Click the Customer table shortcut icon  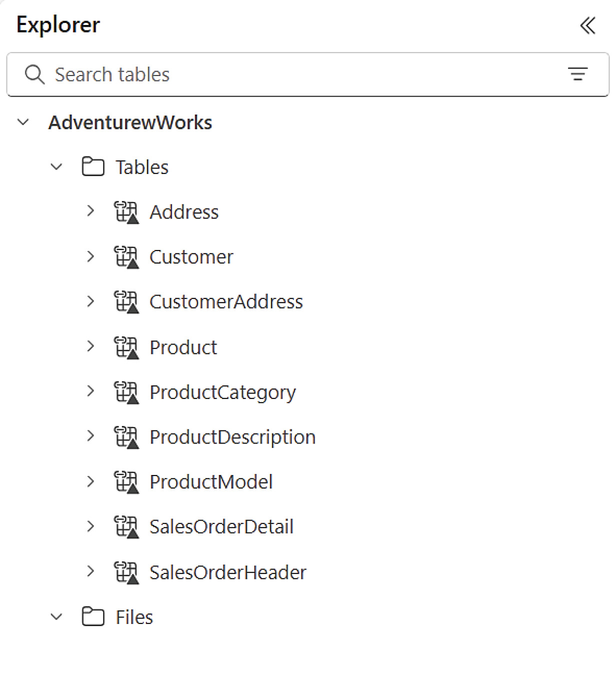click(x=126, y=257)
